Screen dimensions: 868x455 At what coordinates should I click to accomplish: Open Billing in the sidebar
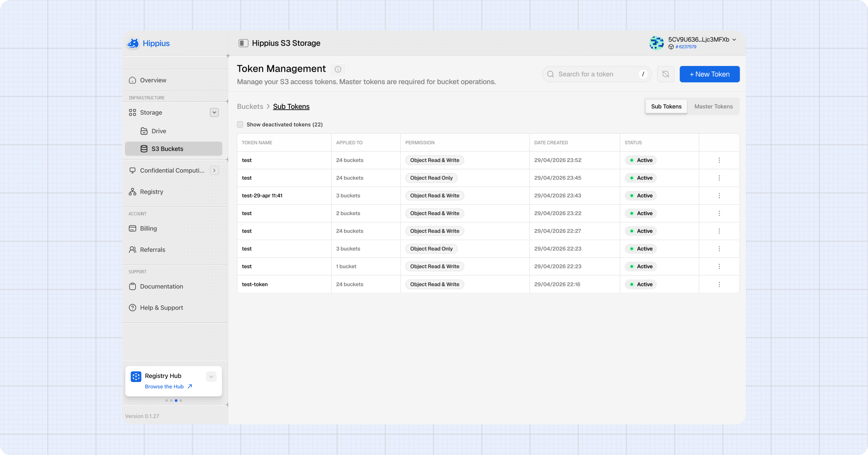click(x=173, y=228)
